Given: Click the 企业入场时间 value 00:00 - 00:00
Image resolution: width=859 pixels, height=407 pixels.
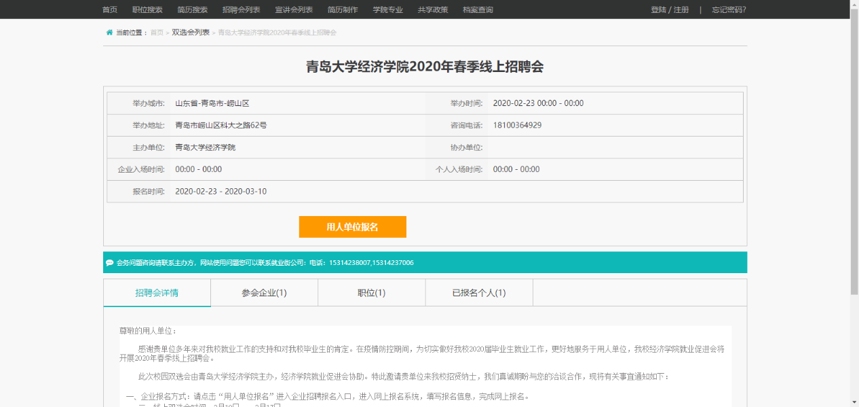Looking at the screenshot, I should [x=199, y=169].
